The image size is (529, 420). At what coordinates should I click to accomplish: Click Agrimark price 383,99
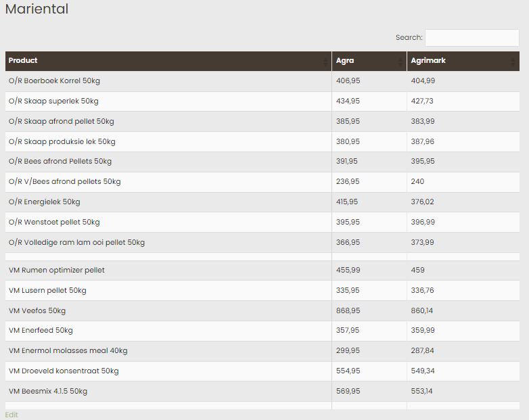(423, 122)
